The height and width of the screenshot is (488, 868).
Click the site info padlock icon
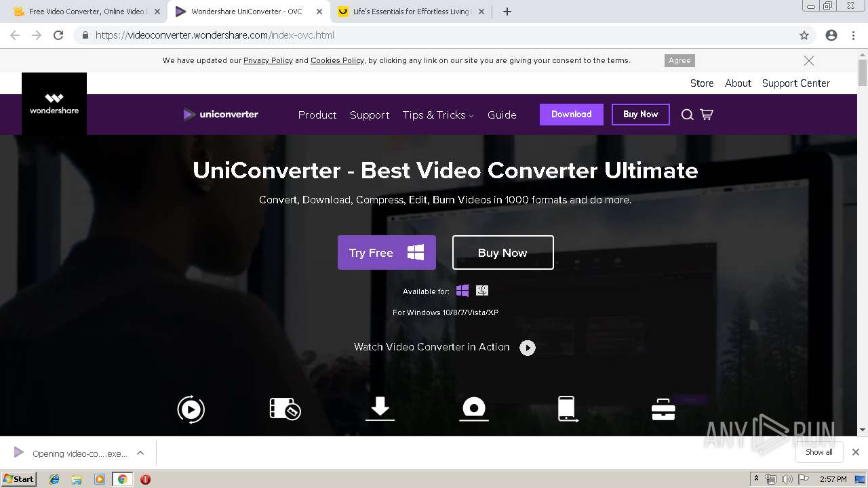[x=85, y=35]
